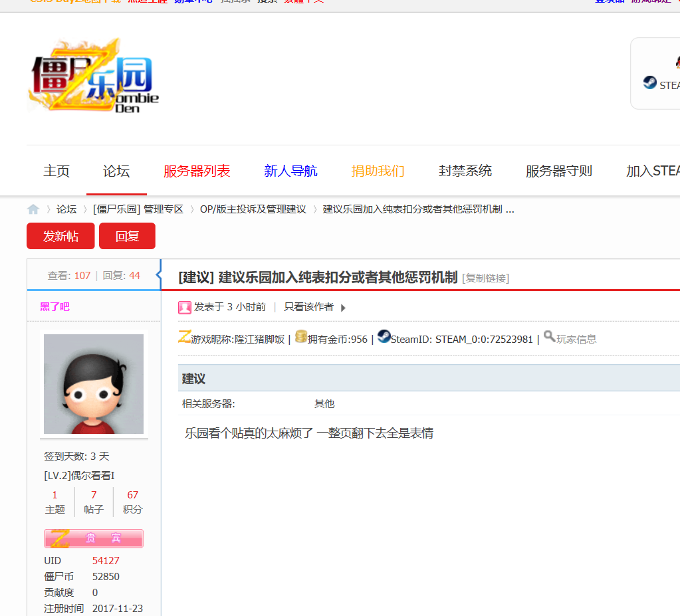
Task: Click the Steam icon next to SteamID
Action: click(x=384, y=337)
